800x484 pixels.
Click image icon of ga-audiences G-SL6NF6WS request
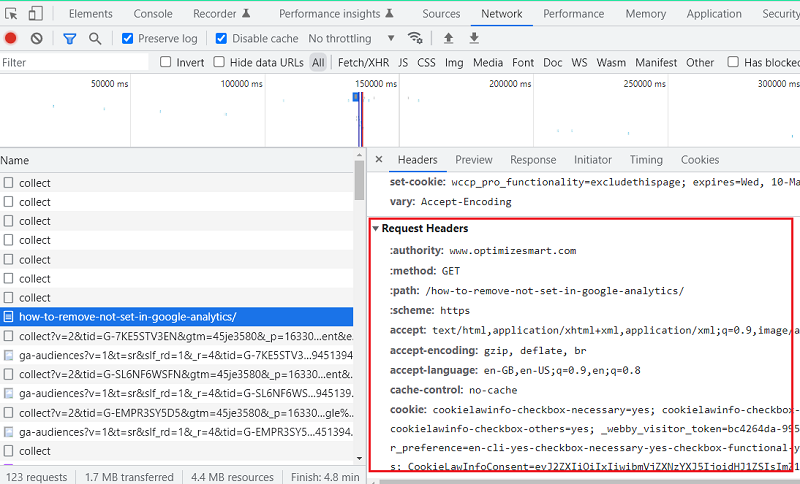click(8, 393)
